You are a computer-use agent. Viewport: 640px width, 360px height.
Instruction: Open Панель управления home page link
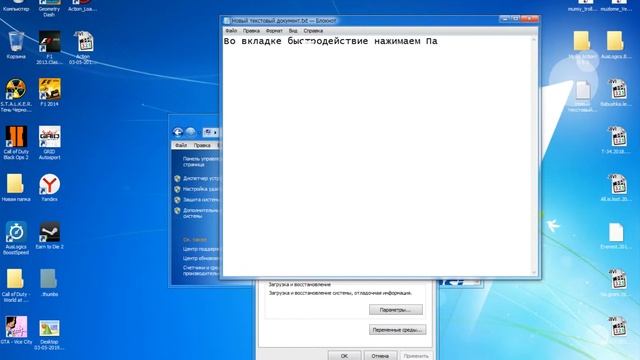tap(201, 162)
